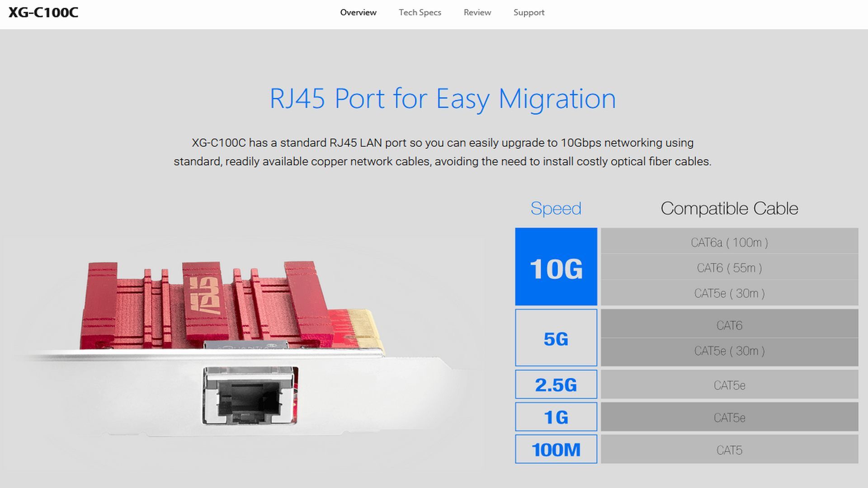This screenshot has height=488, width=868.
Task: Select the 1G speed box
Action: tap(556, 417)
